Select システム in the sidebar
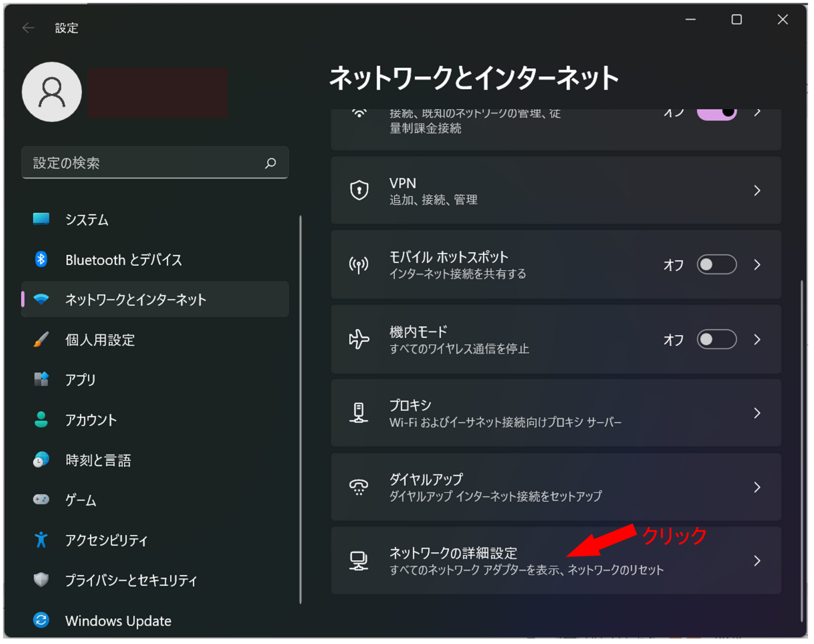Image resolution: width=814 pixels, height=644 pixels. point(86,220)
